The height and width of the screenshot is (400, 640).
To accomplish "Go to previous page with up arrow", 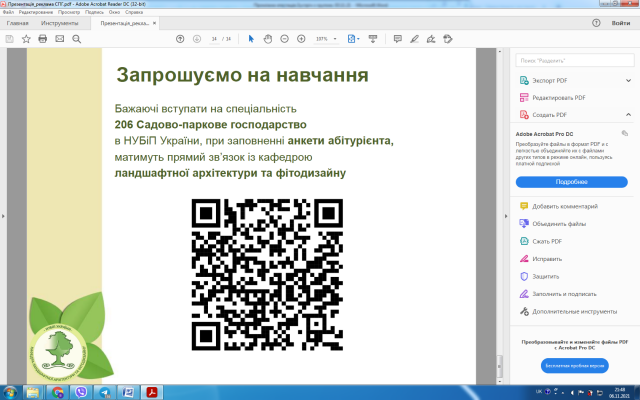I will click(180, 39).
